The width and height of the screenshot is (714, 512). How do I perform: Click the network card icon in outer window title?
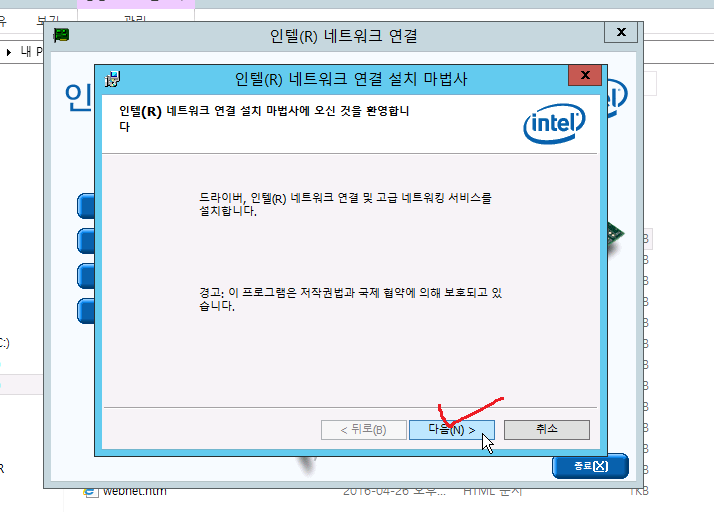[61, 35]
